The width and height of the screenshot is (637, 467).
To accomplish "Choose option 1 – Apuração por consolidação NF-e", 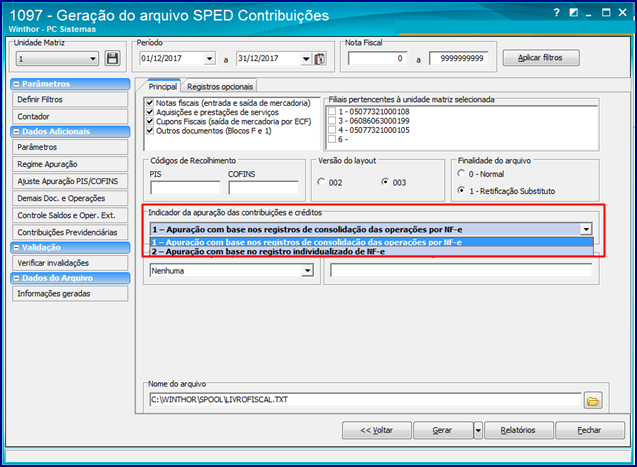I will [371, 242].
